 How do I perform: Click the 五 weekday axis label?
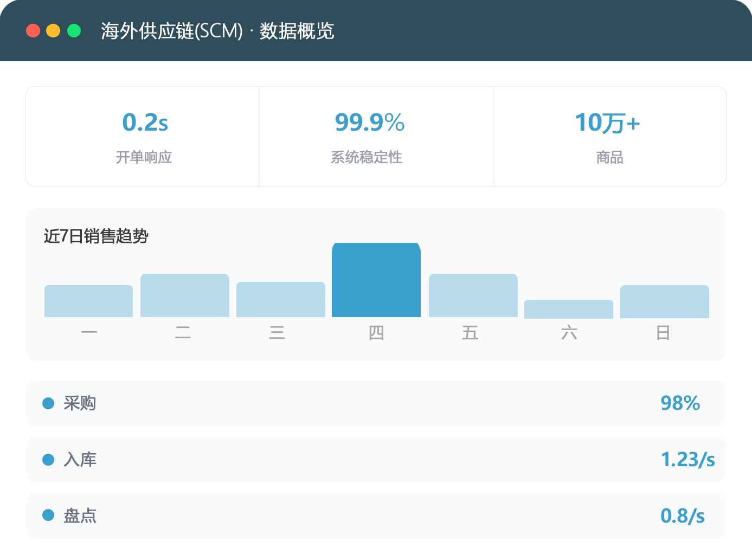click(x=470, y=332)
